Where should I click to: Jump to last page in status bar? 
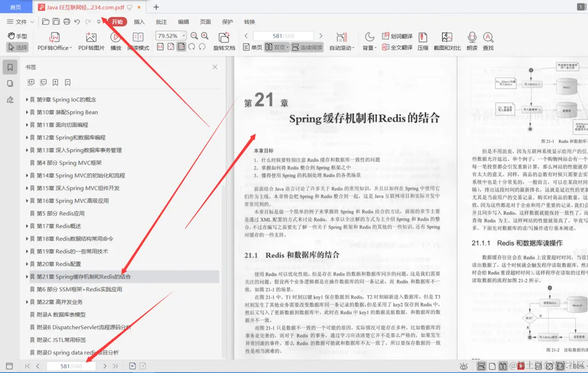pyautogui.click(x=115, y=366)
